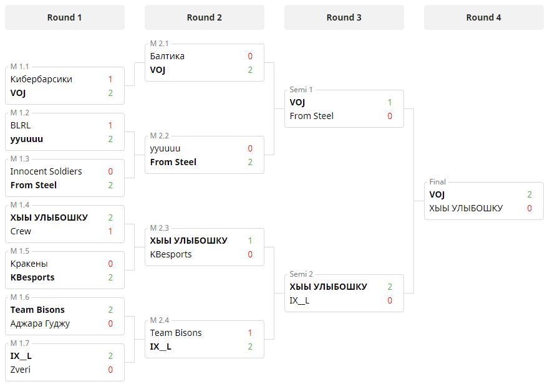Open team Crew in match M 1.4

(x=21, y=231)
